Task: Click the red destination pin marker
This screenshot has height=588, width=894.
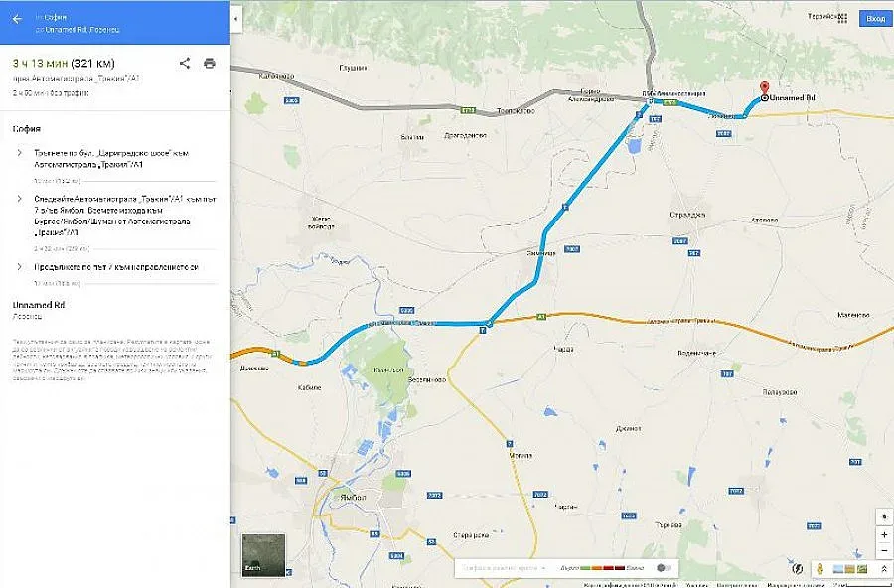Action: tap(764, 89)
